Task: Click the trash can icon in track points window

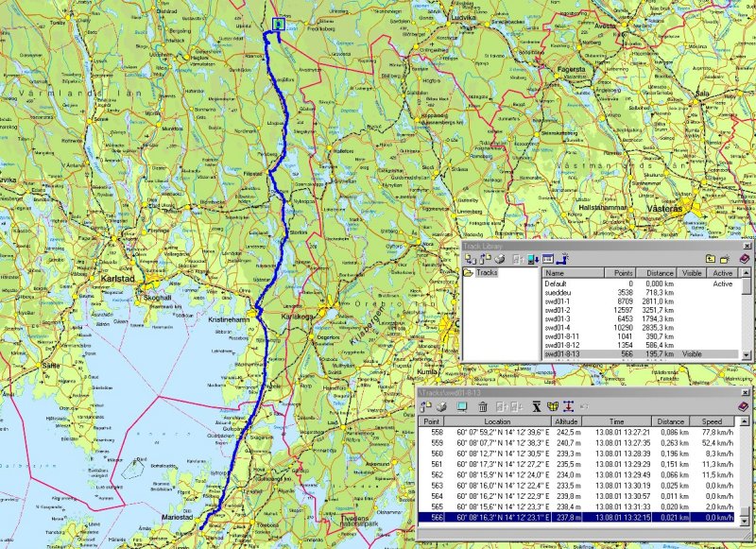Action: coord(483,407)
